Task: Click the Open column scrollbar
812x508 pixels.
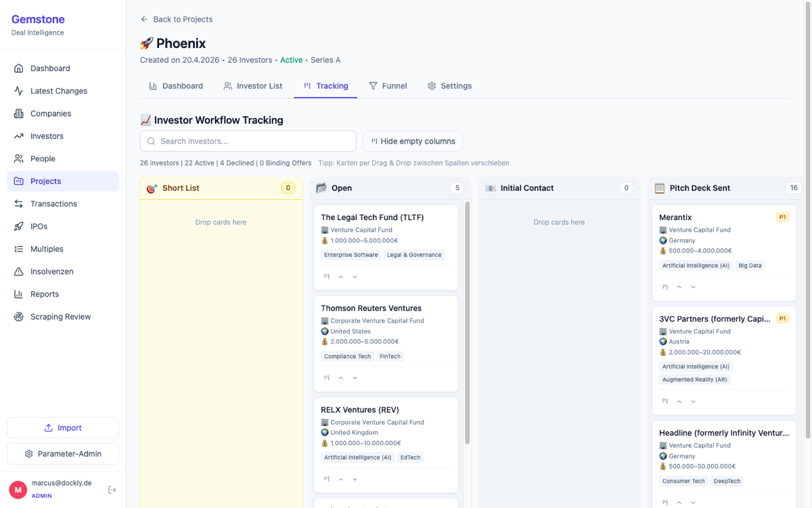Action: [468, 323]
